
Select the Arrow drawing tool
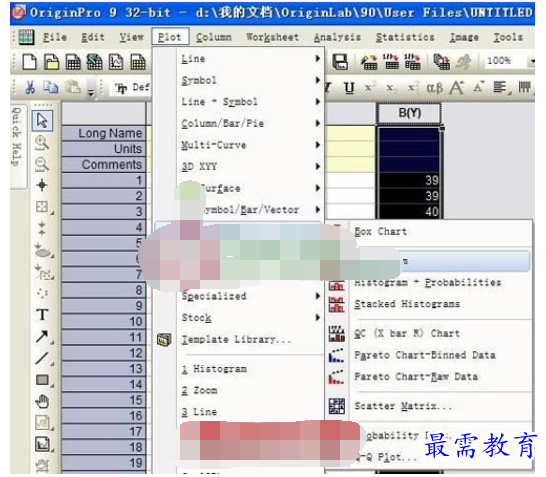[42, 336]
